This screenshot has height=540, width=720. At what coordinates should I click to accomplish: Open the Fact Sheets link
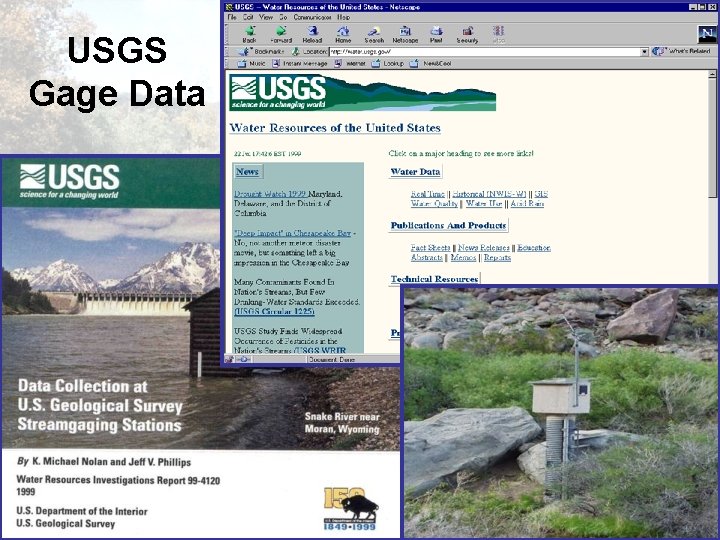[430, 248]
